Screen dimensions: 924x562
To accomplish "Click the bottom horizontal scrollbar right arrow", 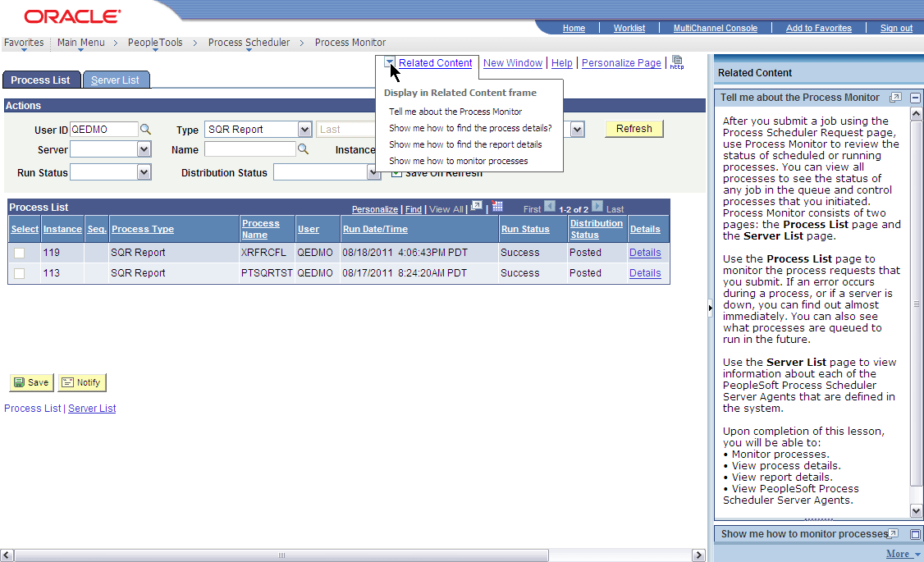I will click(x=700, y=555).
